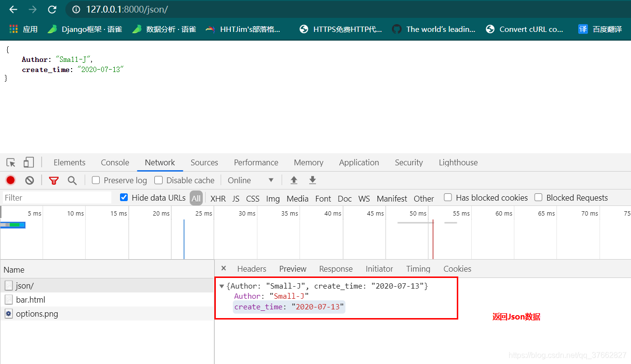Open the Online throttling dropdown
631x364 pixels.
(x=251, y=180)
